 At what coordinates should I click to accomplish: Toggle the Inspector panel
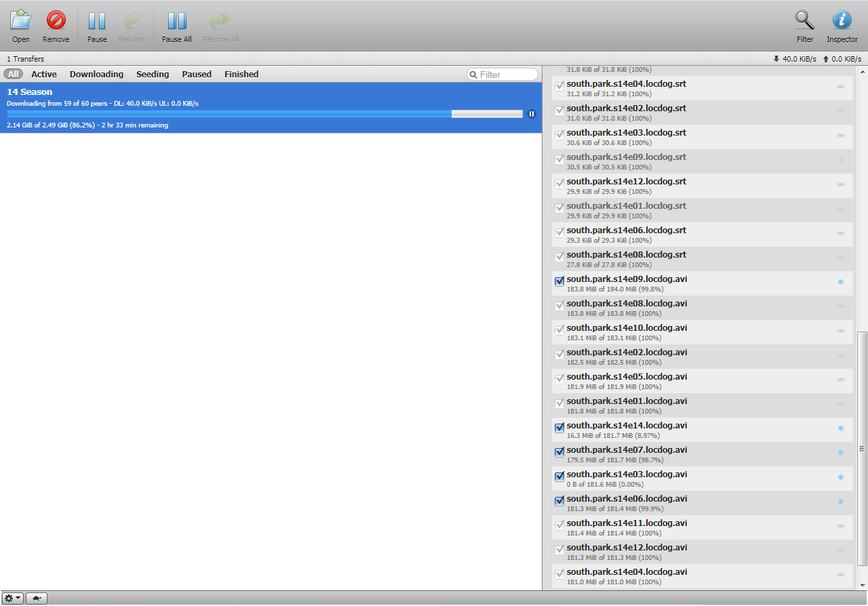(842, 26)
